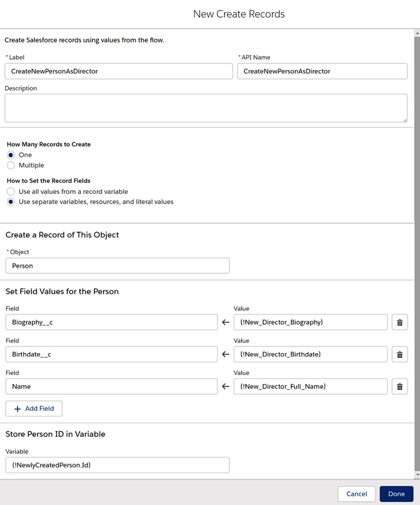Select Use all values from a record variable
The height and width of the screenshot is (505, 420).
11,191
